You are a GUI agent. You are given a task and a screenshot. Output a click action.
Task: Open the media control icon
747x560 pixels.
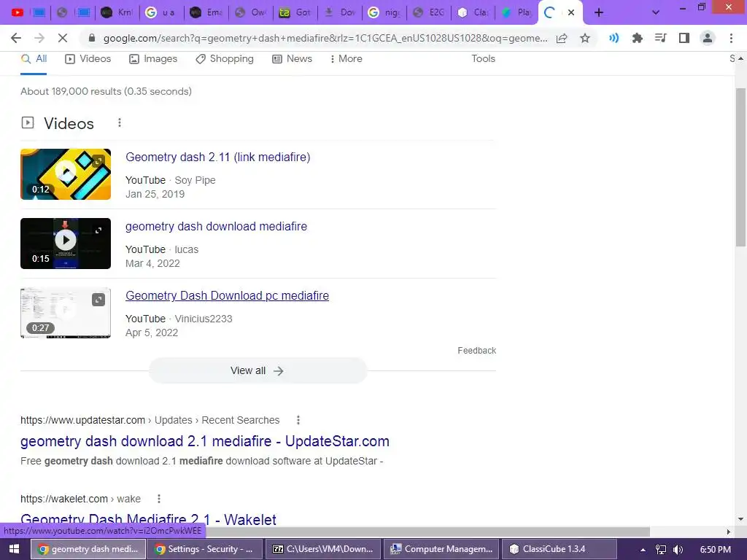660,38
